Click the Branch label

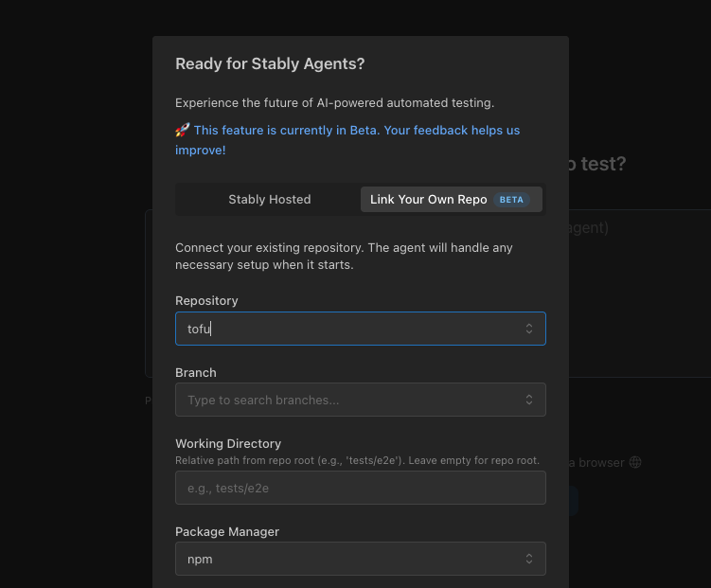[196, 373]
